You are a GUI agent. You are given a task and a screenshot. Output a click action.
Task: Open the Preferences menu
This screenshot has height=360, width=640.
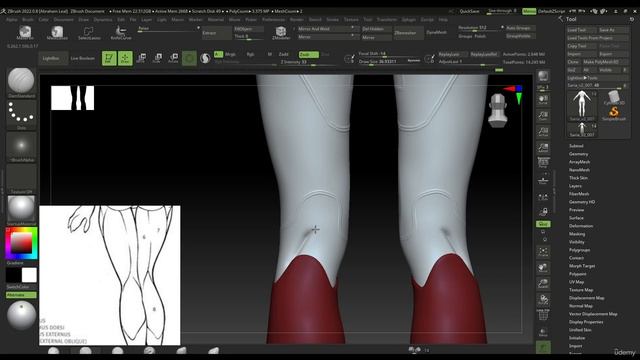(273, 20)
